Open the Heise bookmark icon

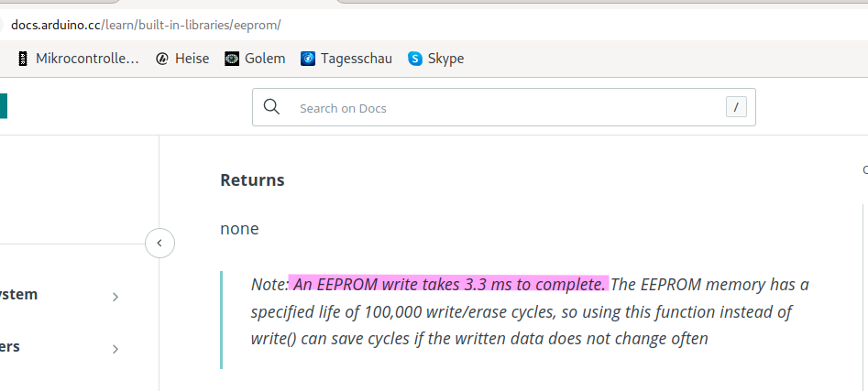point(161,59)
